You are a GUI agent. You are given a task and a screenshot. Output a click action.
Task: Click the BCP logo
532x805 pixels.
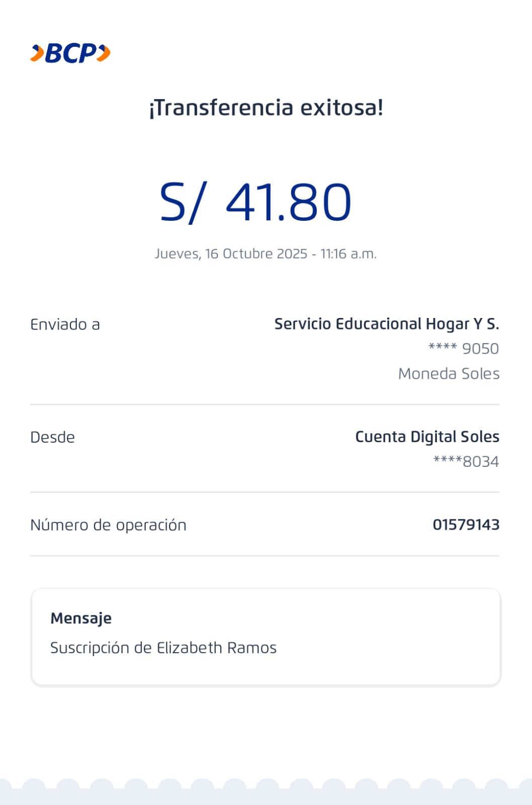pos(70,53)
